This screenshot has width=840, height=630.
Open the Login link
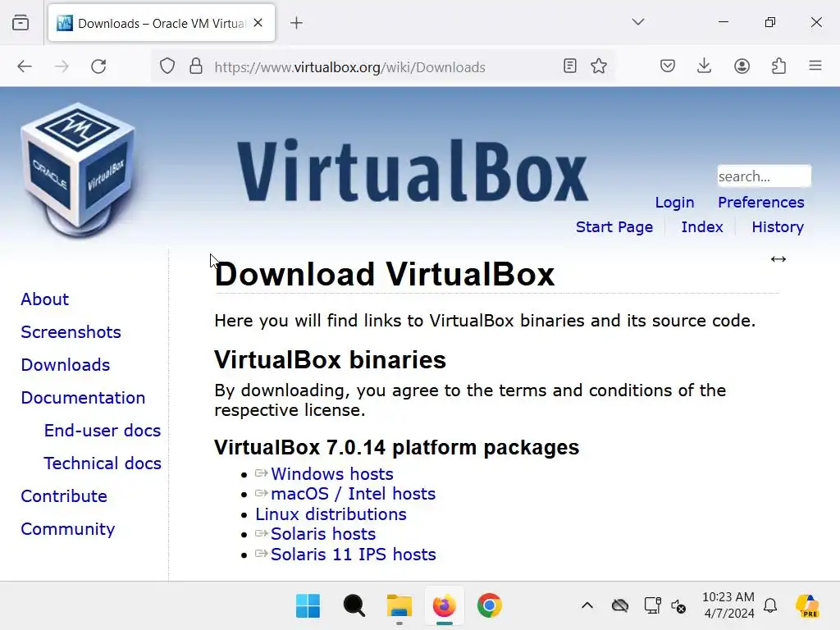click(674, 203)
